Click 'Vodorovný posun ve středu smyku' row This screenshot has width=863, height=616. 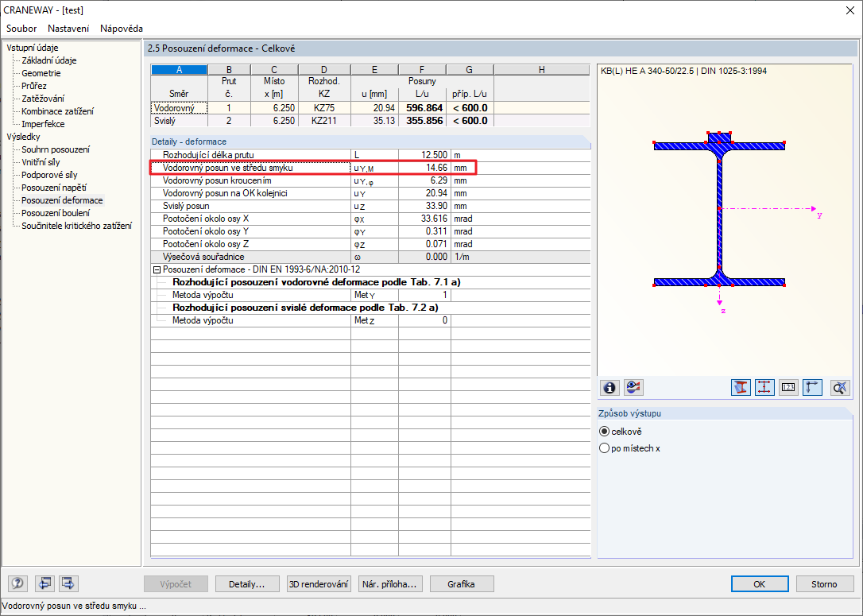click(370, 168)
